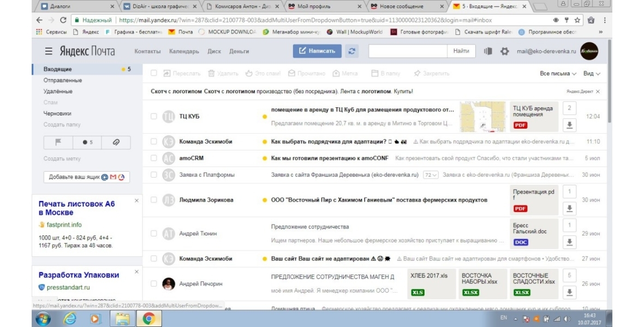644x327 pixels.
Task: Launch Internet Explorer from the taskbar
Action: click(70, 319)
